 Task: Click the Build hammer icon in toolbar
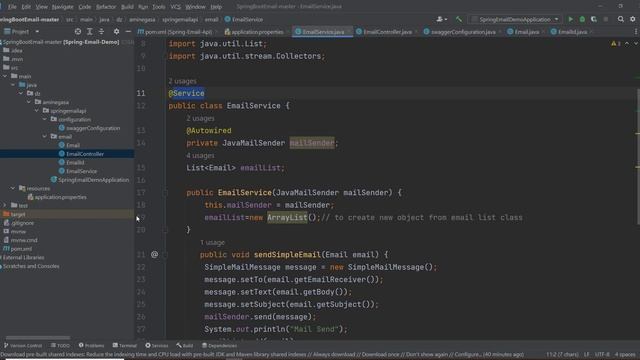(459, 19)
